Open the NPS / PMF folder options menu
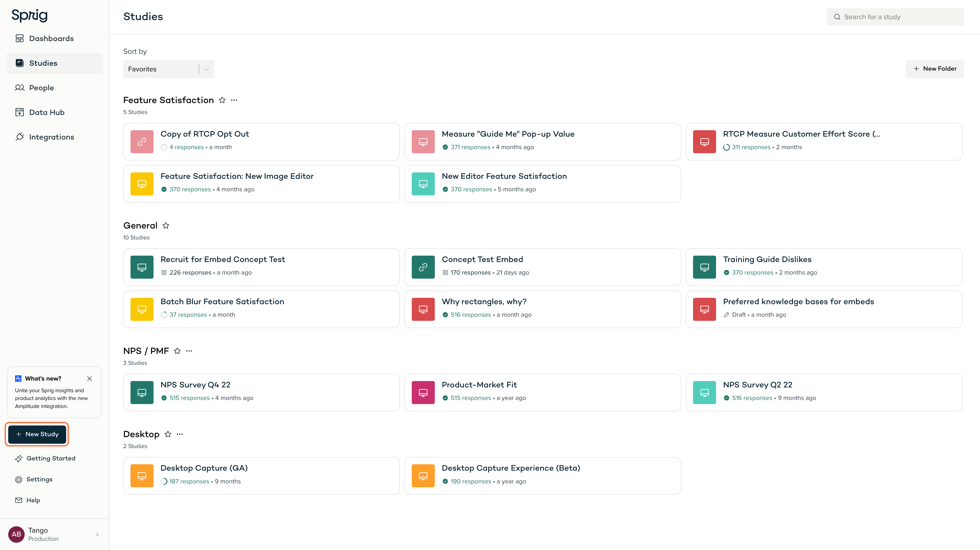This screenshot has height=550, width=980. tap(189, 351)
